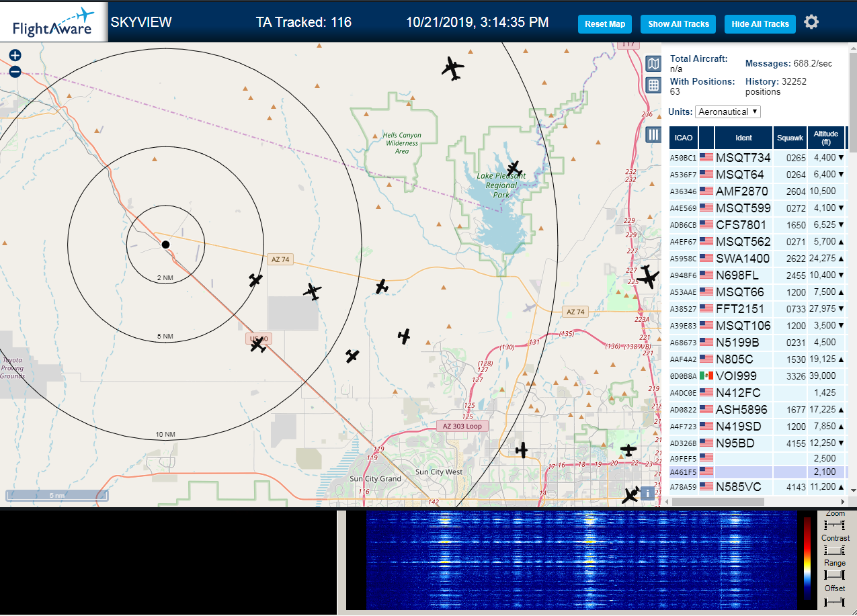Select the aircraft right of AZ 303 Loop label
The height and width of the screenshot is (616, 857).
coord(522,449)
